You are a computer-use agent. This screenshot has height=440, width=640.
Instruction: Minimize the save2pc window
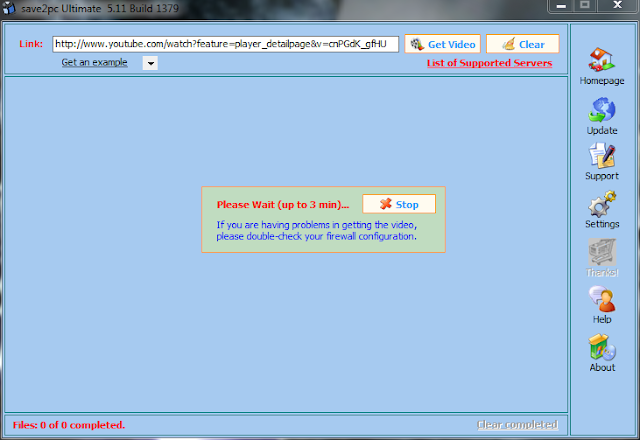(x=561, y=6)
